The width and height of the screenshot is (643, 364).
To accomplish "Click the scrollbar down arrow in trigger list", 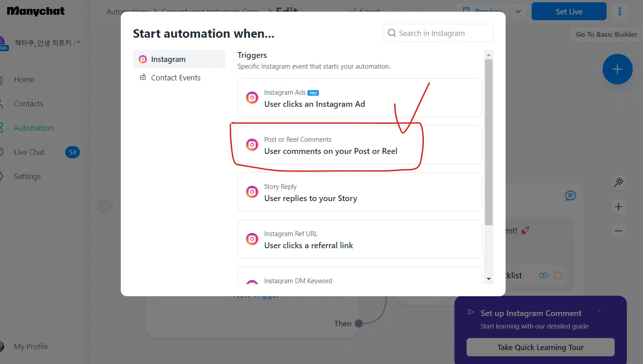I will point(489,279).
